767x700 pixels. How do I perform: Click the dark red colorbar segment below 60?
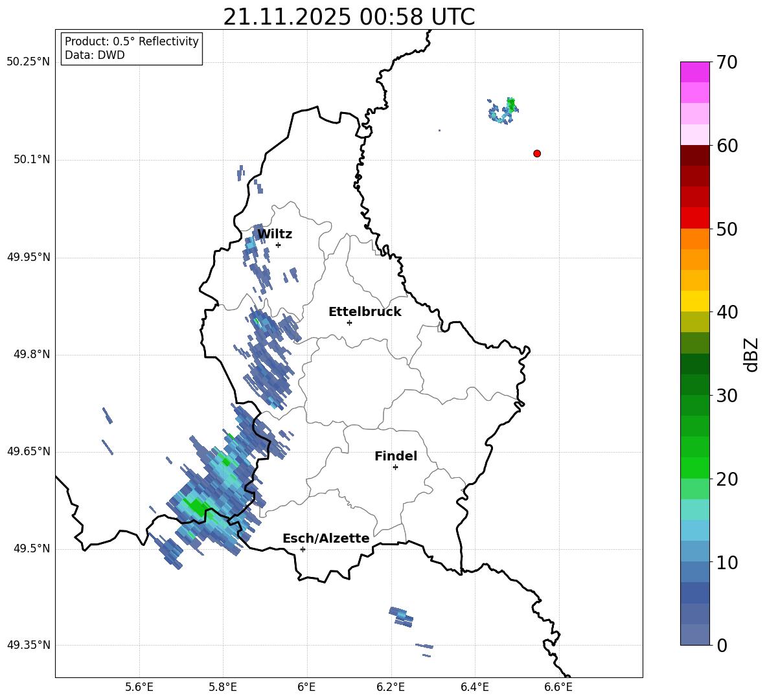tap(694, 155)
